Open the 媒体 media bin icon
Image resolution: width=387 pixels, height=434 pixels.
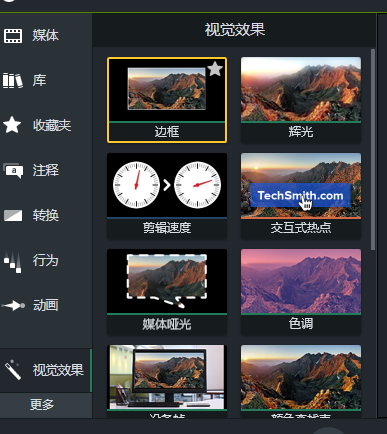click(13, 36)
